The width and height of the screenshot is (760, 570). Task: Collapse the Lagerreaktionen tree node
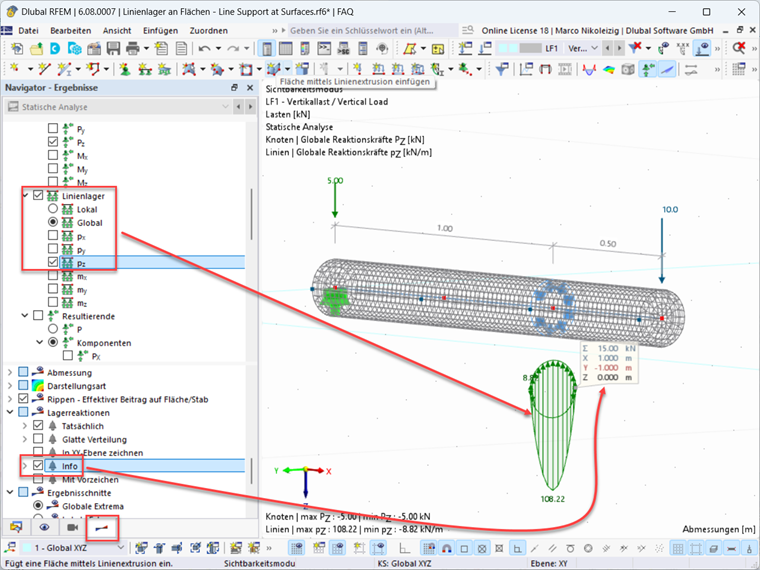coord(10,412)
